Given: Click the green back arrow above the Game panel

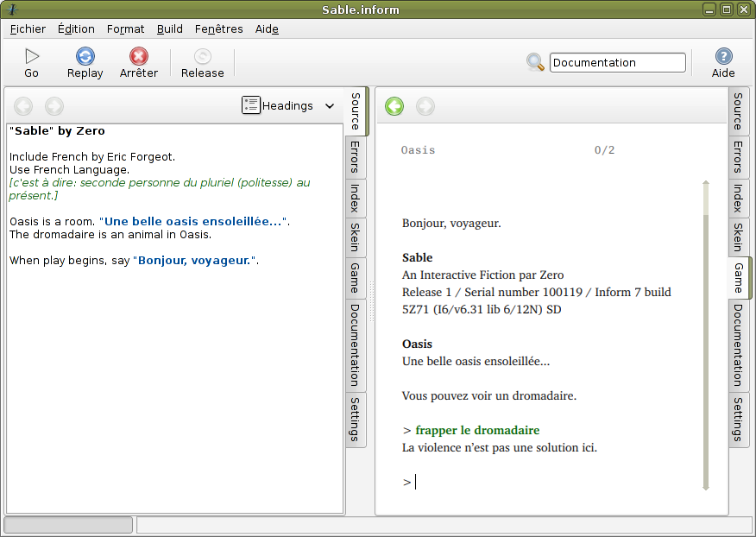Looking at the screenshot, I should [x=394, y=106].
